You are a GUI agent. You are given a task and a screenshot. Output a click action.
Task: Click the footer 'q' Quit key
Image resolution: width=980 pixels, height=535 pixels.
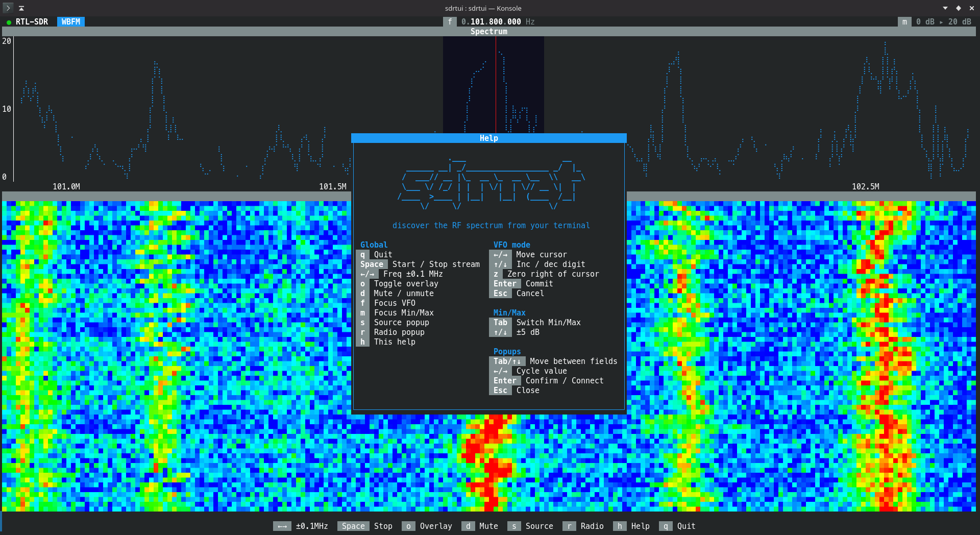pos(666,526)
